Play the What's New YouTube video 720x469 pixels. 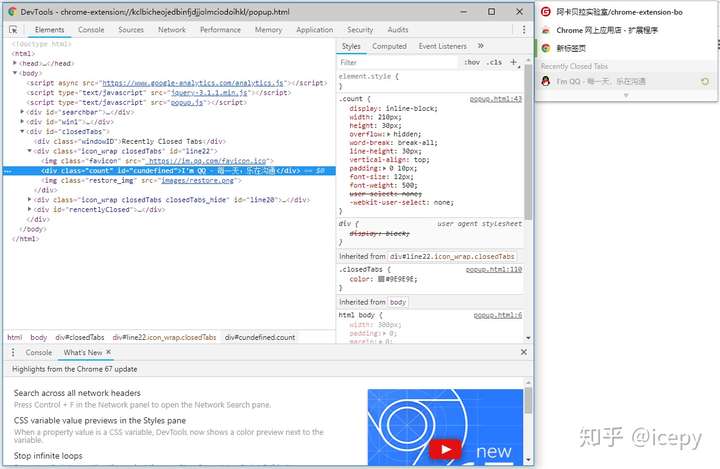[x=445, y=449]
